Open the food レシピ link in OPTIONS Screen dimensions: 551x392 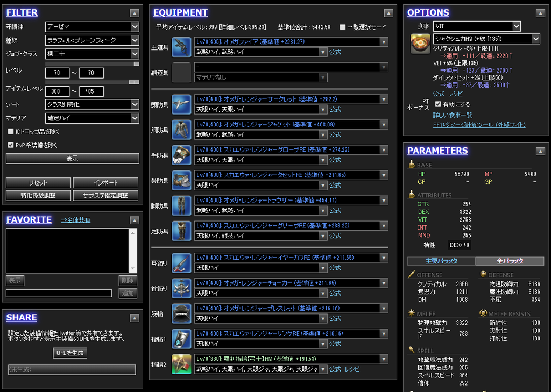click(x=455, y=94)
